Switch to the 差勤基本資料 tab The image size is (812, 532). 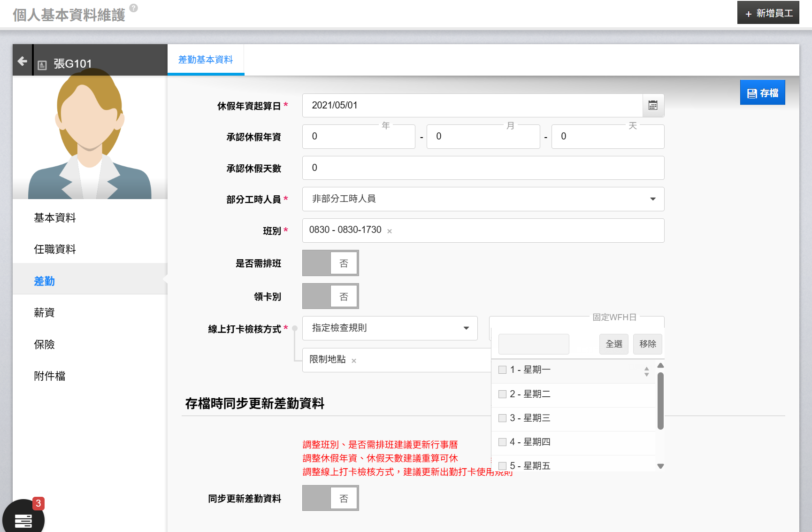point(206,60)
